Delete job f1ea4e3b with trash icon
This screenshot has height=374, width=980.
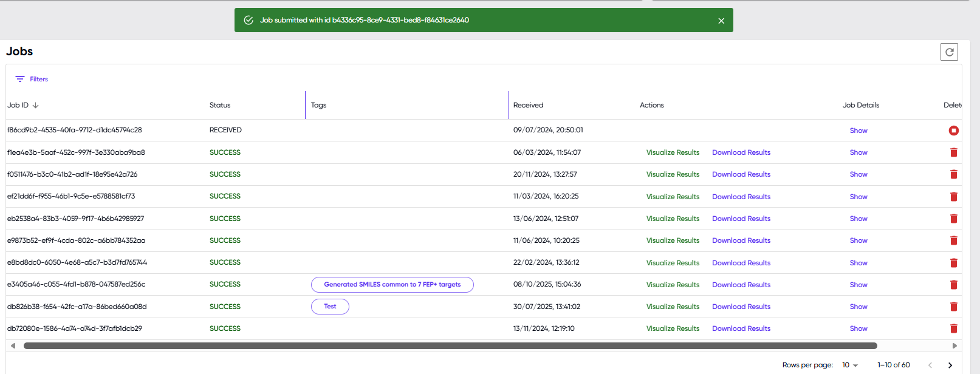(x=953, y=152)
